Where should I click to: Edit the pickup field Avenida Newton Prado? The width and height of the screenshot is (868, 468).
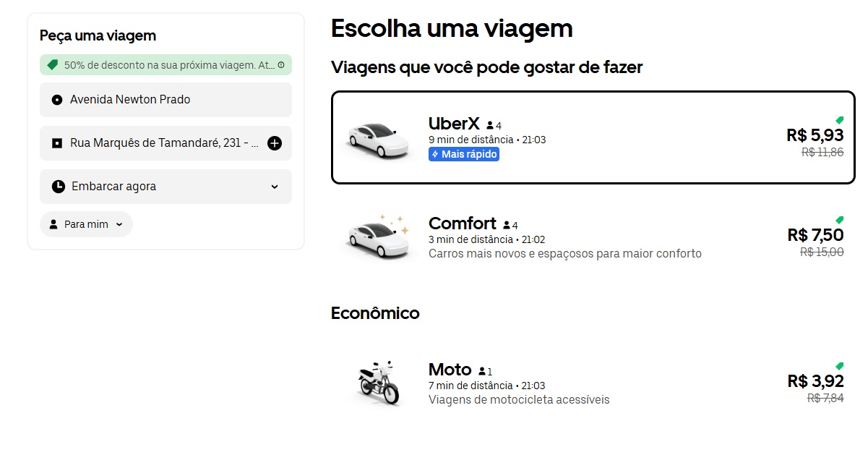coord(166,100)
